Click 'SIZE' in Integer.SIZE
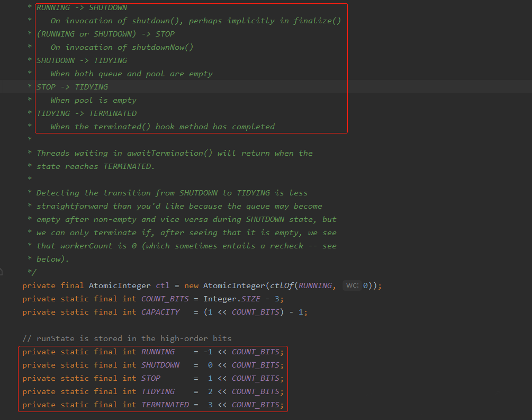Screen dimensions: 532x420 click(251, 299)
